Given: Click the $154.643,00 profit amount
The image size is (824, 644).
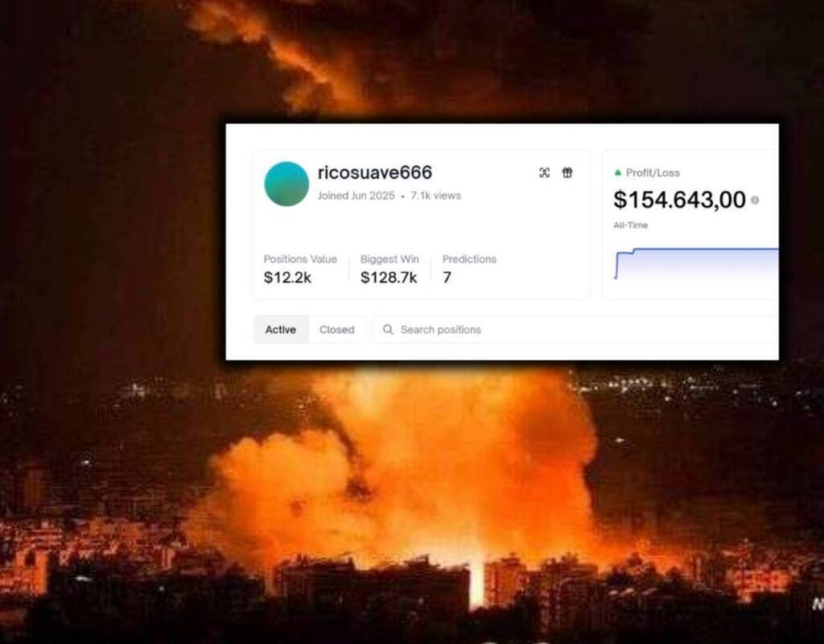Looking at the screenshot, I should pyautogui.click(x=679, y=200).
